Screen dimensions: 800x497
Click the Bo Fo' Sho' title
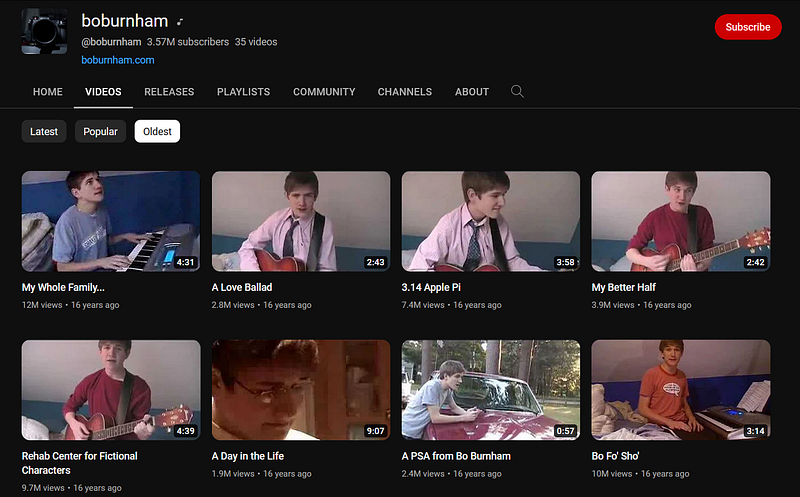point(615,456)
